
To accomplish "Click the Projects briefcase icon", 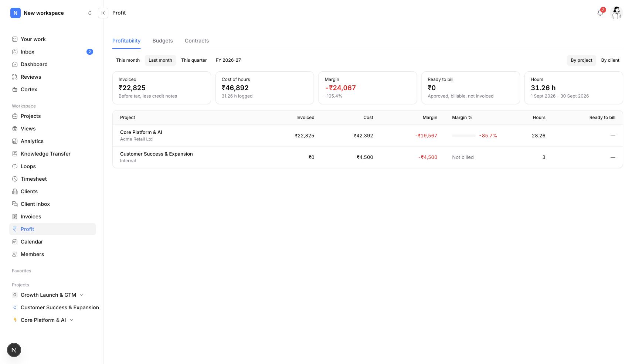I will [15, 116].
